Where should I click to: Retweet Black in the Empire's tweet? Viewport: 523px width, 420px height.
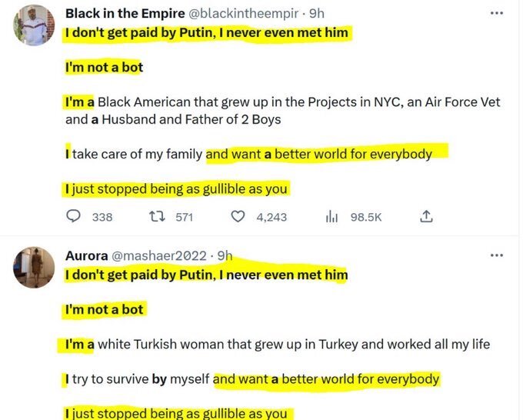(x=158, y=217)
